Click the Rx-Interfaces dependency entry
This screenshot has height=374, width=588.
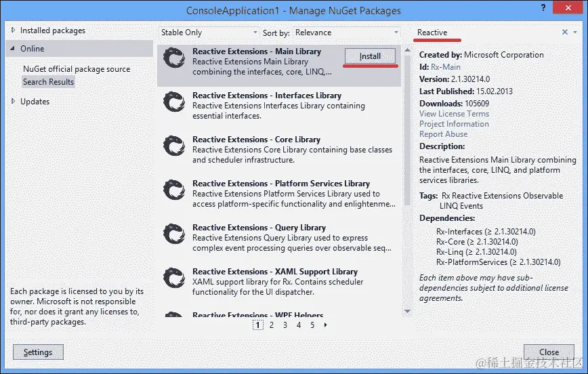pos(486,232)
